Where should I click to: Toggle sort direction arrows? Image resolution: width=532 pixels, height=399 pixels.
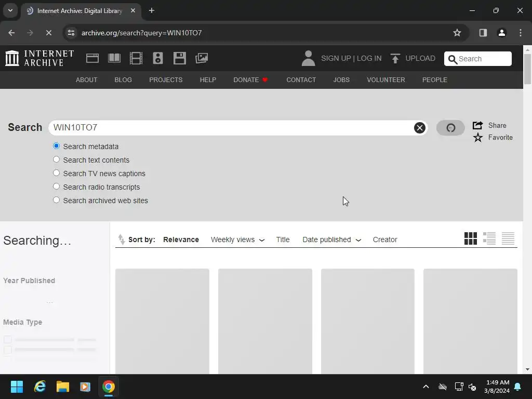tap(121, 240)
